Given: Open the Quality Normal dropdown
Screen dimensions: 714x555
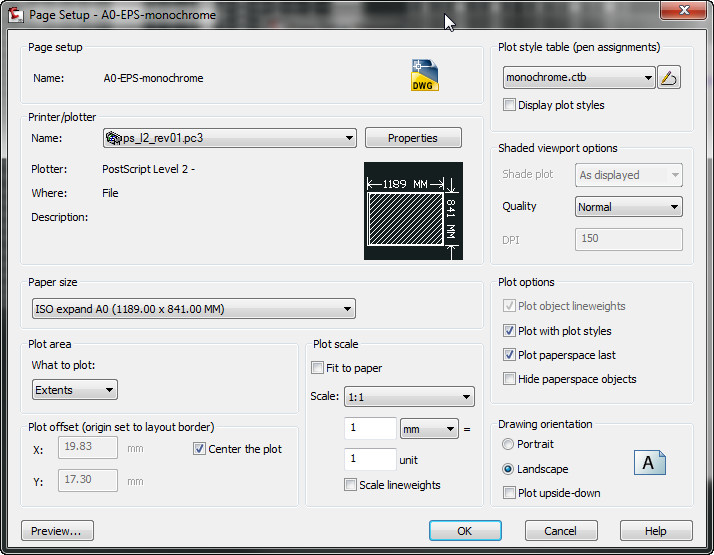Looking at the screenshot, I should 629,207.
